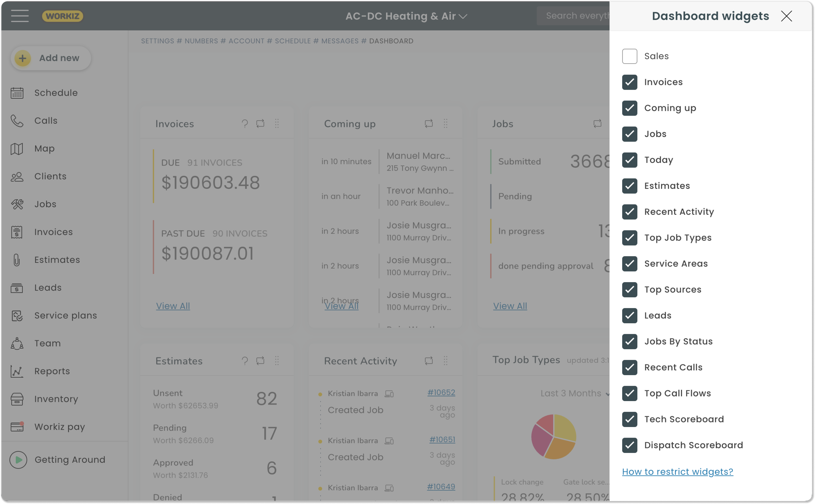The image size is (815, 504).
Task: Go to NUMBERS breadcrumb
Action: (201, 41)
